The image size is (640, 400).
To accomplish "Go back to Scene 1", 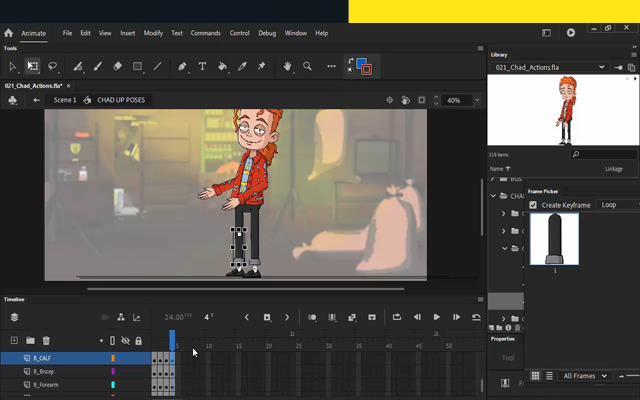I will 64,100.
